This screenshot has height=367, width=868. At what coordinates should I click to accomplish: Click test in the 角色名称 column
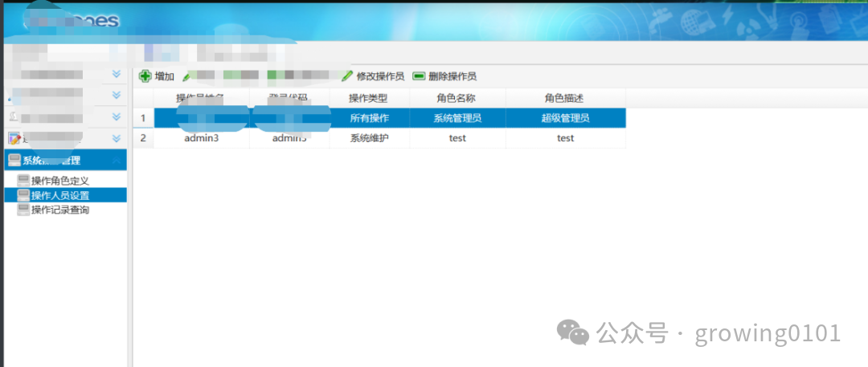(x=457, y=138)
